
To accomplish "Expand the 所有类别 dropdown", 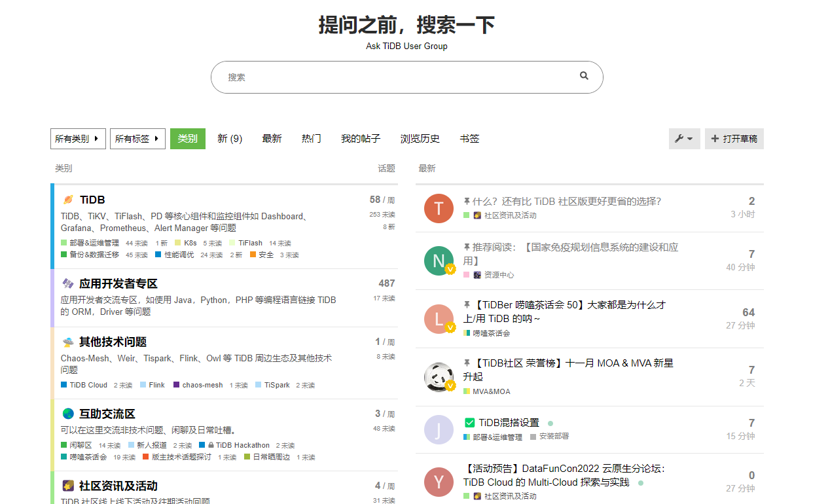I will click(78, 139).
